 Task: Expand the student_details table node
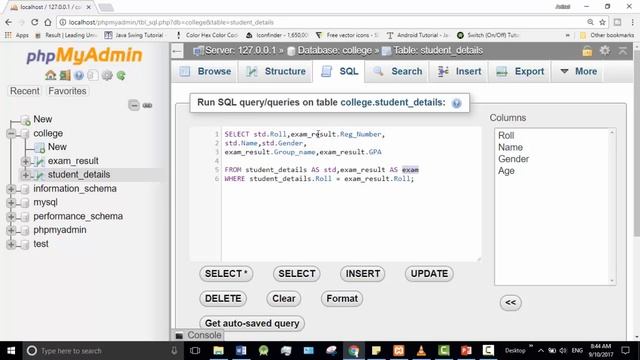pos(25,175)
